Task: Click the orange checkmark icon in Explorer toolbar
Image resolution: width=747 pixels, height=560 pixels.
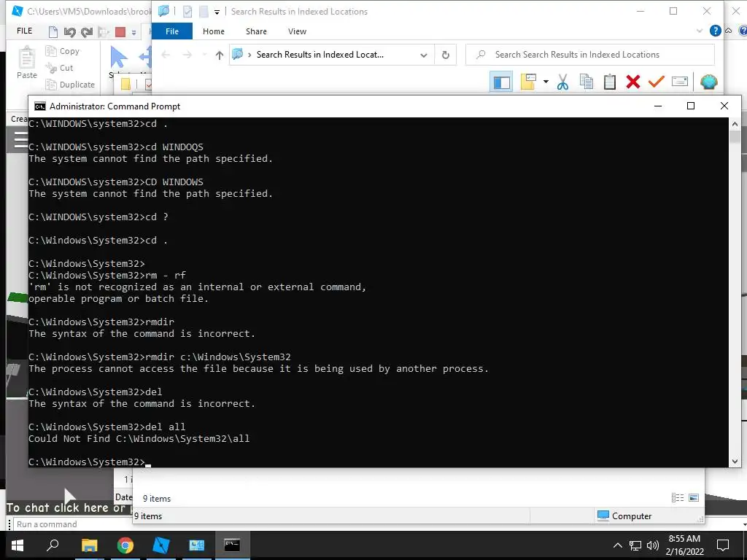Action: [x=656, y=82]
